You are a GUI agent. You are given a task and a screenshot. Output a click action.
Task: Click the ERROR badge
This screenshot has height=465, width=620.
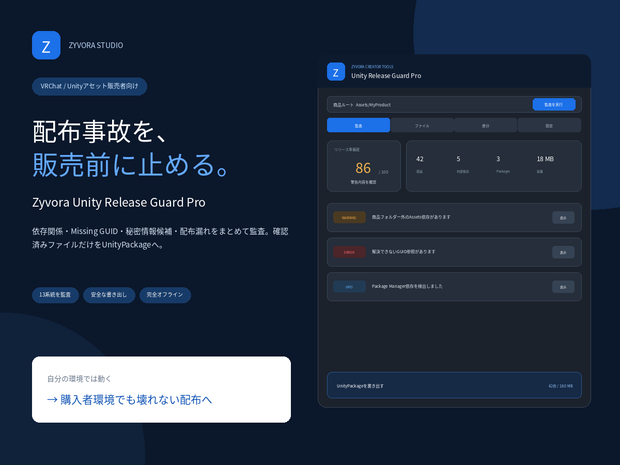[349, 252]
